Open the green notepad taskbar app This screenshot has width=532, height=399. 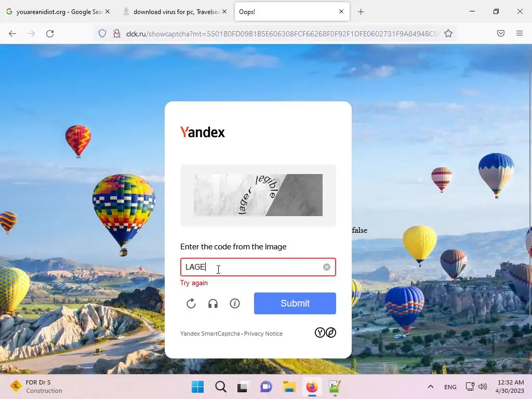coord(335,387)
